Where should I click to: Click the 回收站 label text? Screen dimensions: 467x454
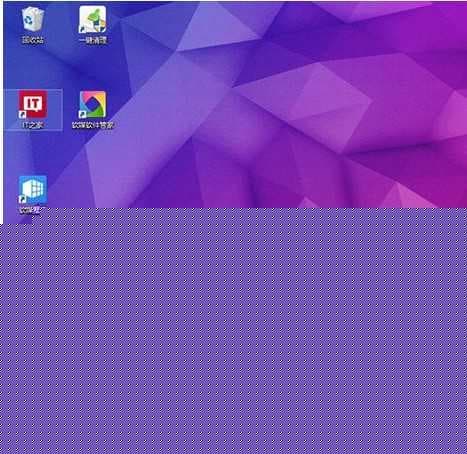[33, 40]
